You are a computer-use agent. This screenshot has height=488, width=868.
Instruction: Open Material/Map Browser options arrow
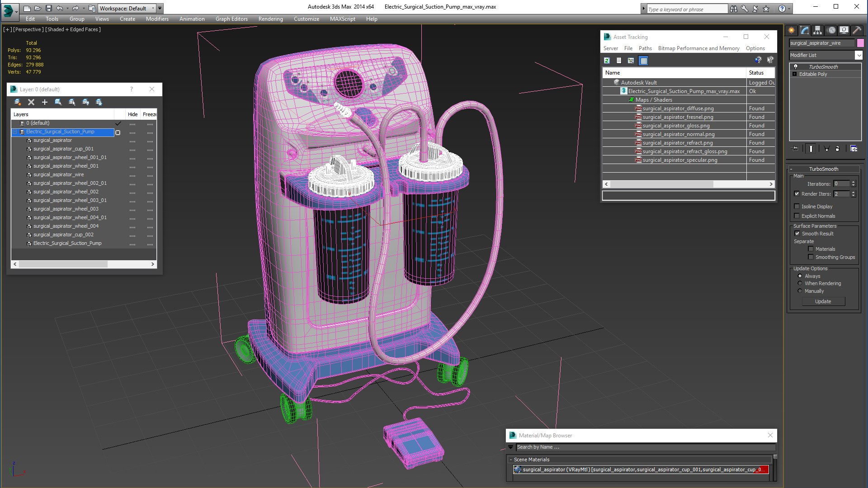(x=510, y=447)
